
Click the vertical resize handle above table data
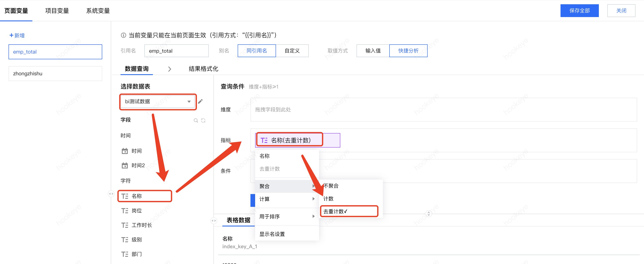point(428,213)
